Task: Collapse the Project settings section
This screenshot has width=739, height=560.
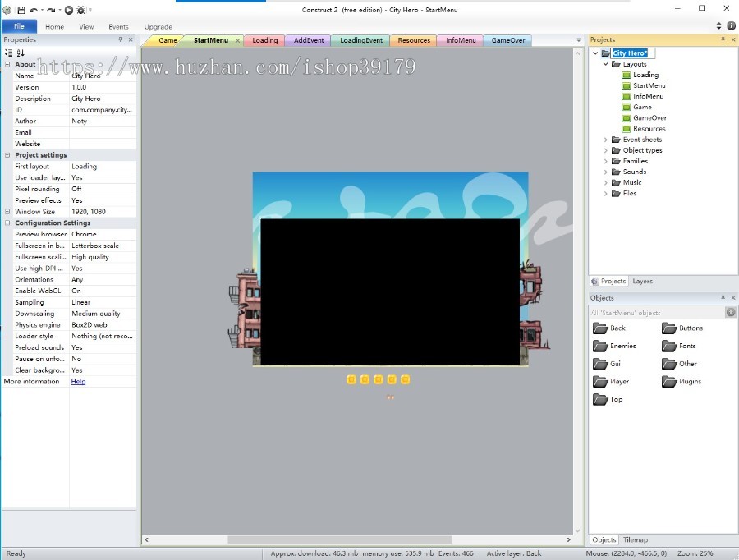Action: [x=7, y=155]
